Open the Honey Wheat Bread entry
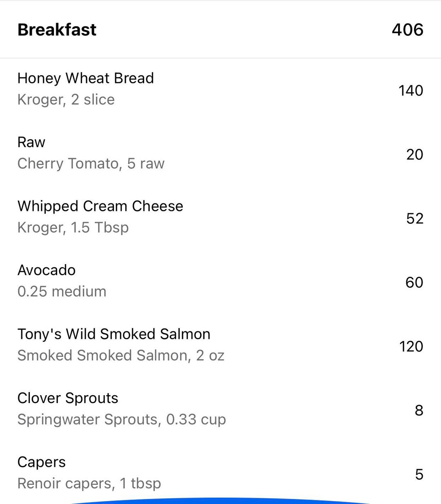This screenshot has width=441, height=504. point(220,90)
